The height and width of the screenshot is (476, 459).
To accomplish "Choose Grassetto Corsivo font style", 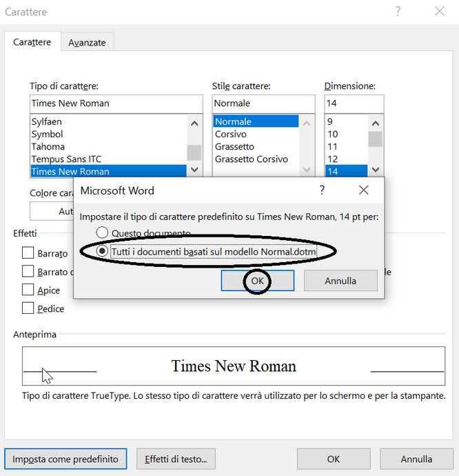I will coord(256,159).
